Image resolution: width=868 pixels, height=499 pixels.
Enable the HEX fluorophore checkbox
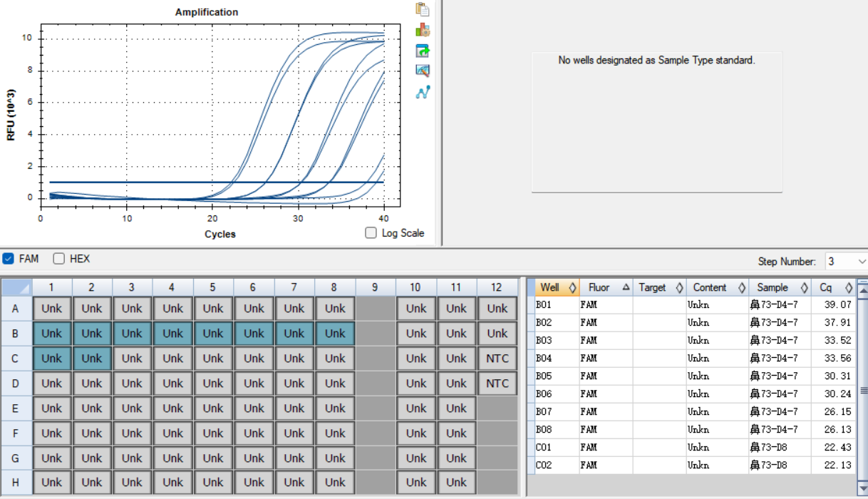coord(59,259)
